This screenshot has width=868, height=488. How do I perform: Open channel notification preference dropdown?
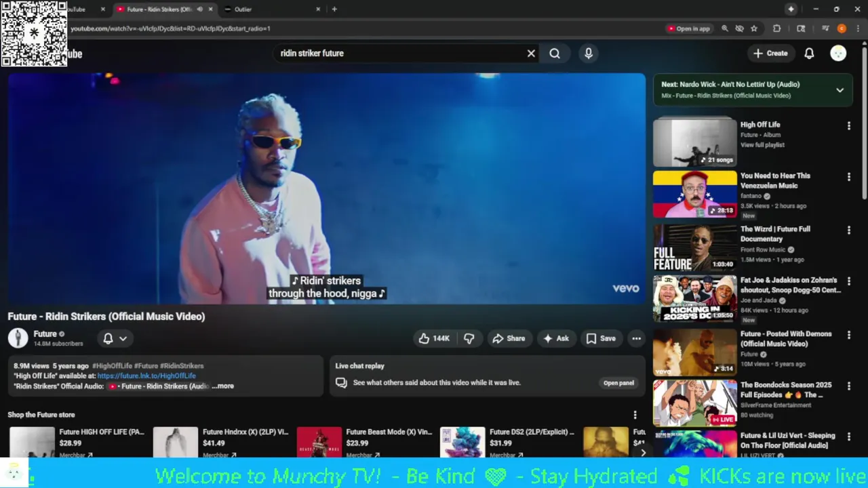(x=115, y=338)
